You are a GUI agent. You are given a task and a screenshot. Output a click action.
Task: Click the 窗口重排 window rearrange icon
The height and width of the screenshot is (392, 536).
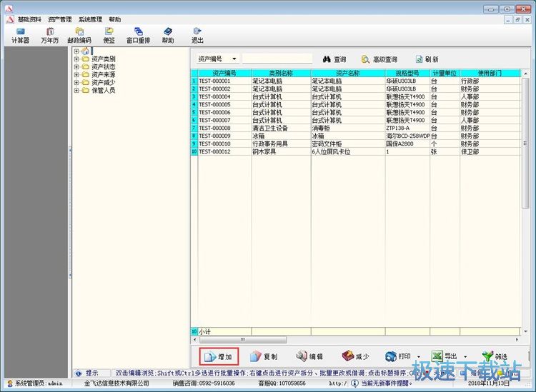139,35
